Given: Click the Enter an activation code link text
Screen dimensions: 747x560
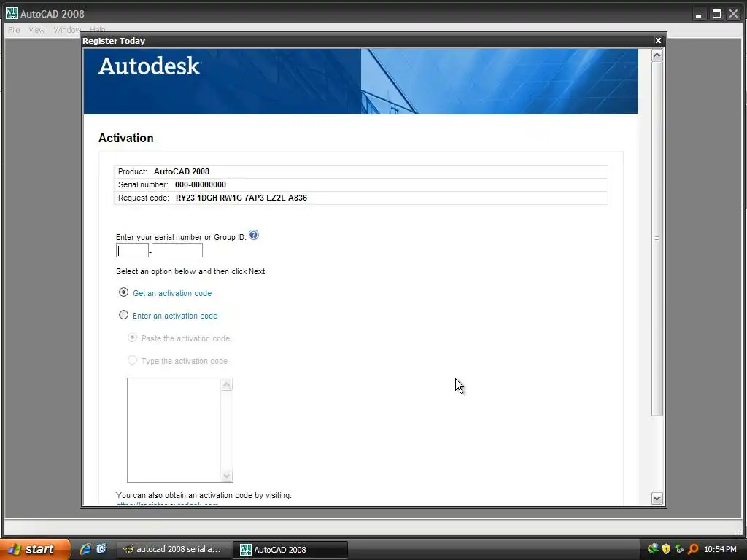Looking at the screenshot, I should pyautogui.click(x=175, y=316).
